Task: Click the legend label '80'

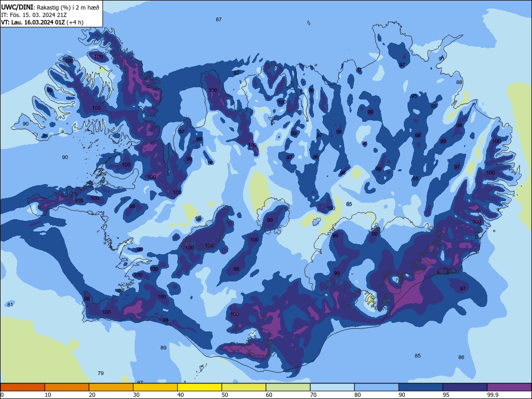Action: click(358, 395)
